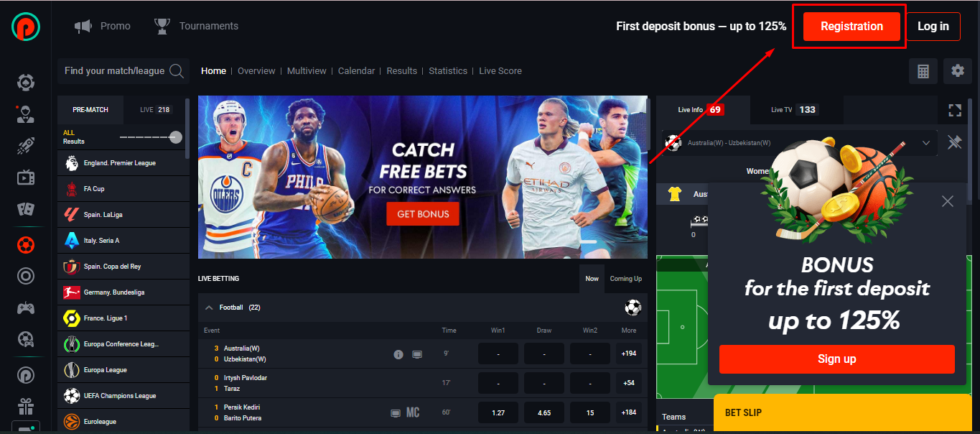
Task: Select the football icon in left sidebar
Action: (x=26, y=245)
